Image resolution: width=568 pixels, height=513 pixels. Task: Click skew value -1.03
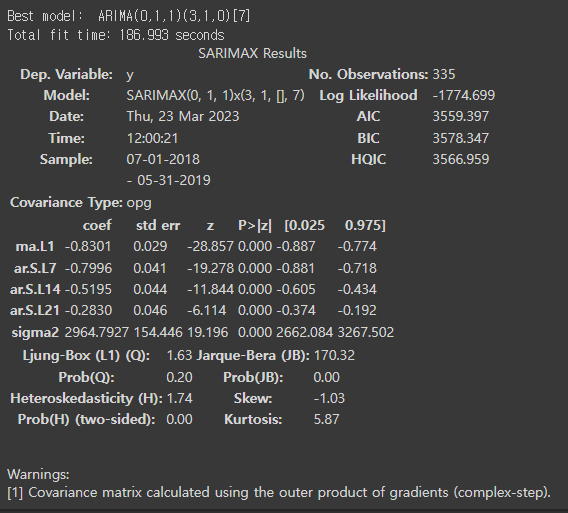click(x=329, y=399)
